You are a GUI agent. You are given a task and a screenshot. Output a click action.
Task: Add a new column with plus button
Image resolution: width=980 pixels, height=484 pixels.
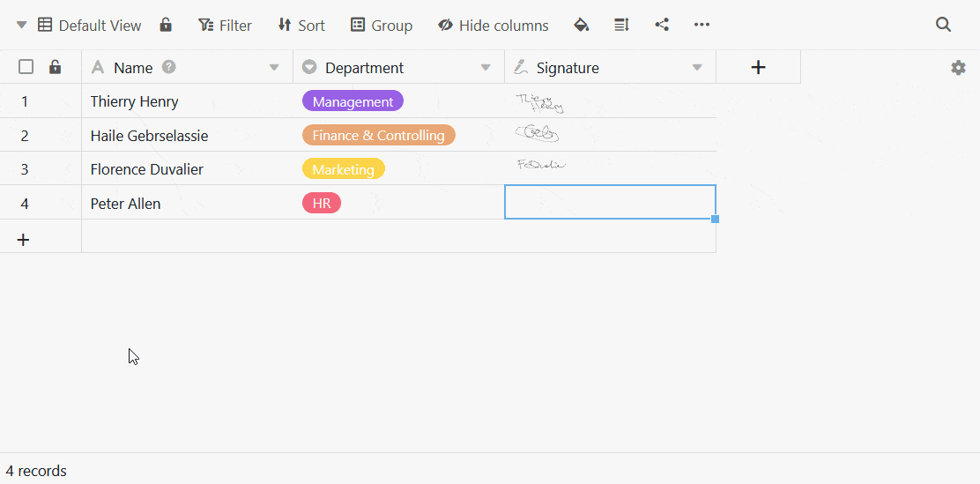click(758, 68)
